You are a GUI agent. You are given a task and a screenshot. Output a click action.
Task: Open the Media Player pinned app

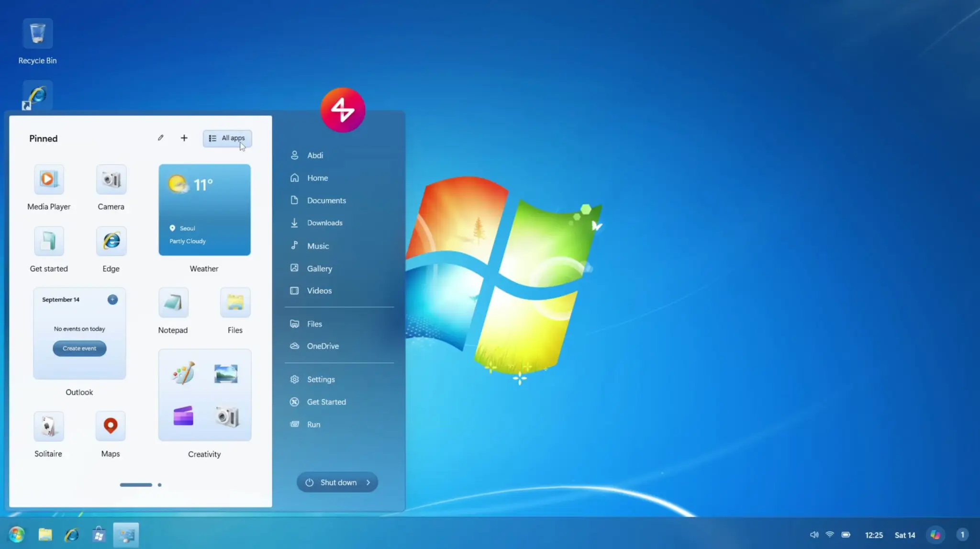[x=49, y=179]
